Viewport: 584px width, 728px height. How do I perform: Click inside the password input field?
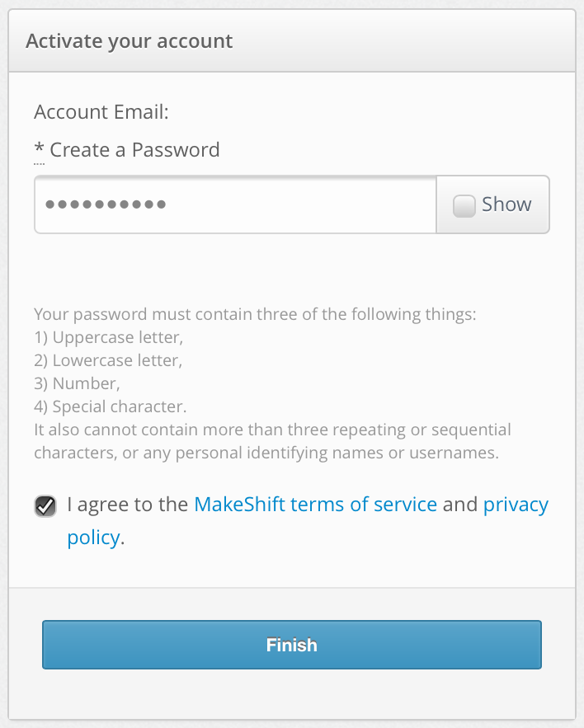[235, 204]
